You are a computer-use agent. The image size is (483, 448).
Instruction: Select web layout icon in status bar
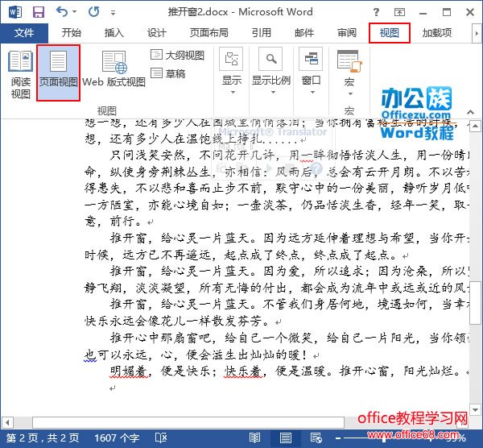click(x=316, y=438)
